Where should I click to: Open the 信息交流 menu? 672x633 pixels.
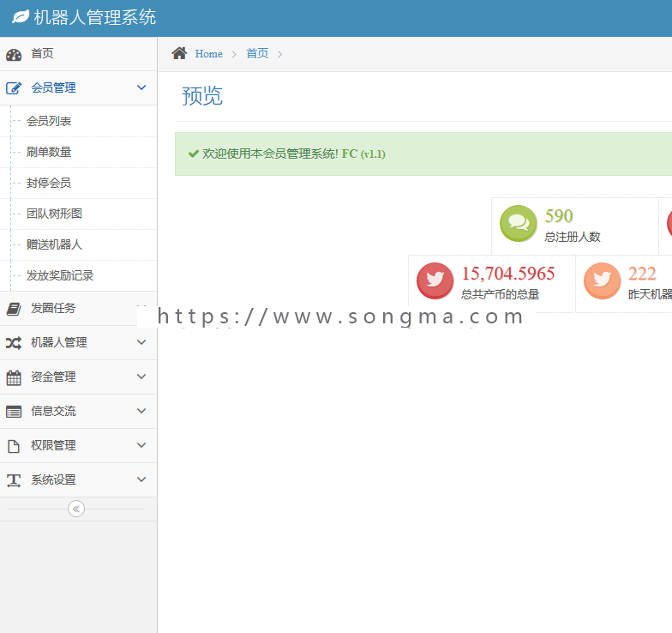click(x=79, y=412)
